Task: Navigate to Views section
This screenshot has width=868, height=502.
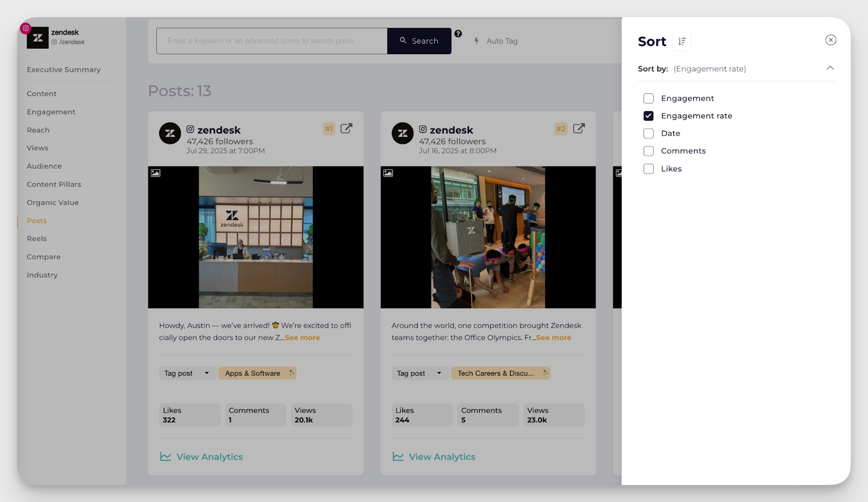Action: [37, 148]
